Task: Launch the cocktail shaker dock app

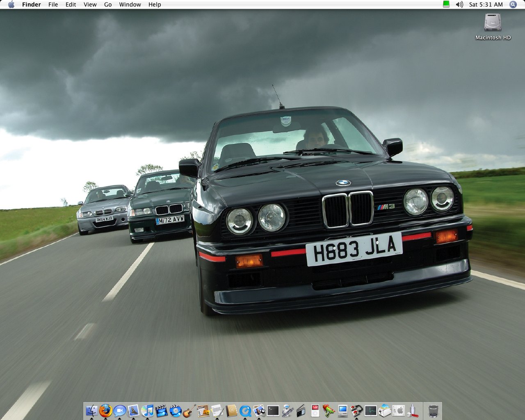Action: tap(412, 411)
